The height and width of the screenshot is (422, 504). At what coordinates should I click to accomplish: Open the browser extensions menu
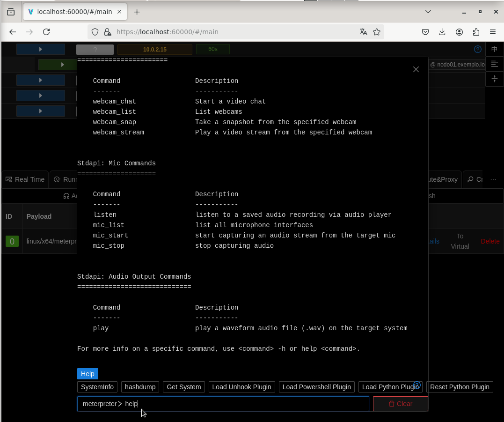pos(476,32)
